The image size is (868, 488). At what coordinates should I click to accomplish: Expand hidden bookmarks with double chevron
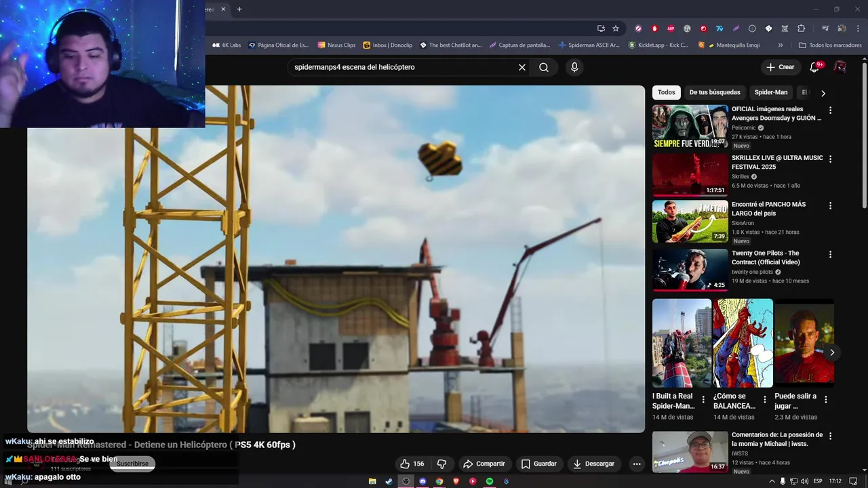coord(781,45)
